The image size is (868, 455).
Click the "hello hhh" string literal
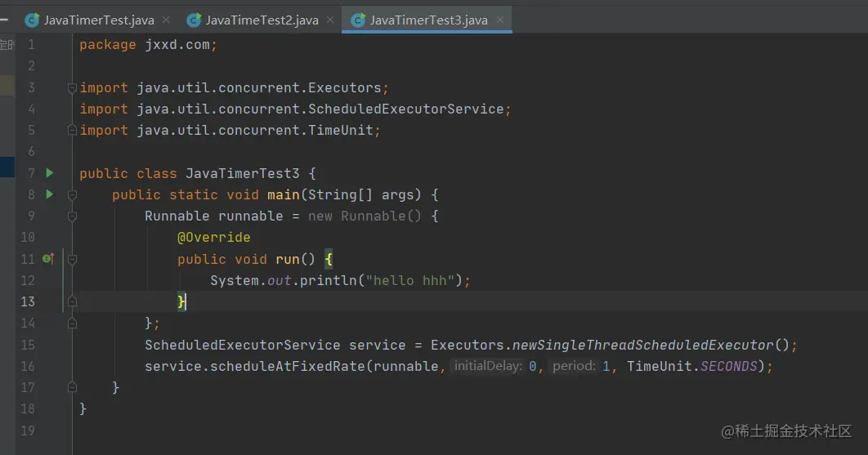(x=410, y=281)
